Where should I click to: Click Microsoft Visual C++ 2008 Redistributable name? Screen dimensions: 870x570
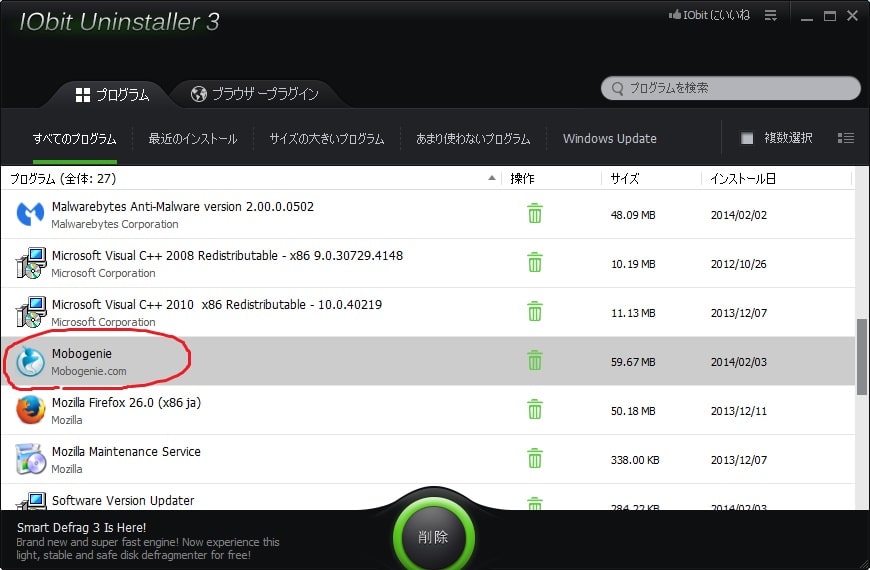(x=227, y=255)
